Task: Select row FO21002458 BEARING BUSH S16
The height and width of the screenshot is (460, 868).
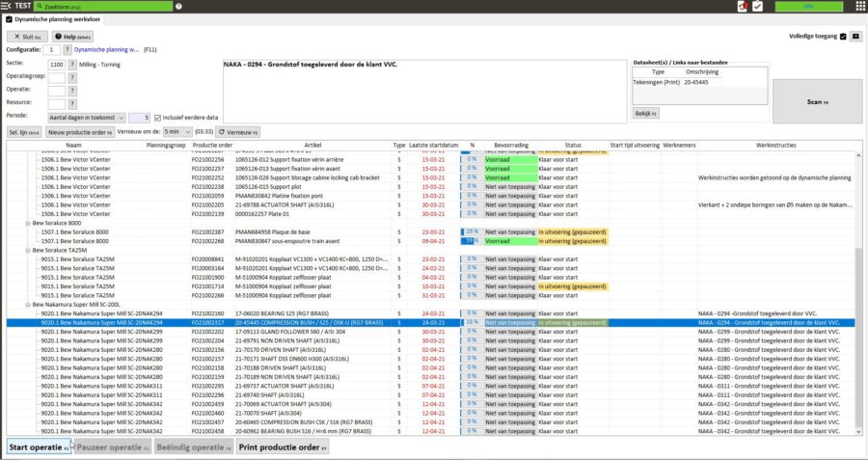Action: tap(431, 431)
